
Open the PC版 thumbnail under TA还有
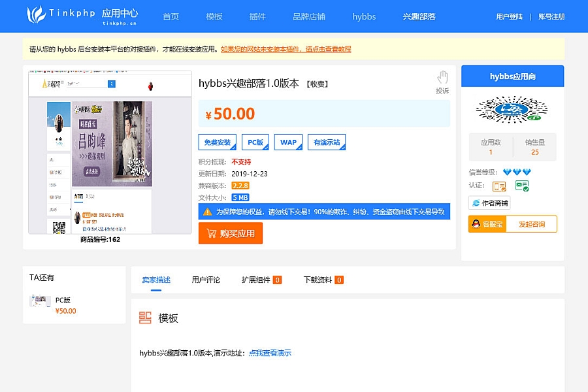pos(40,301)
